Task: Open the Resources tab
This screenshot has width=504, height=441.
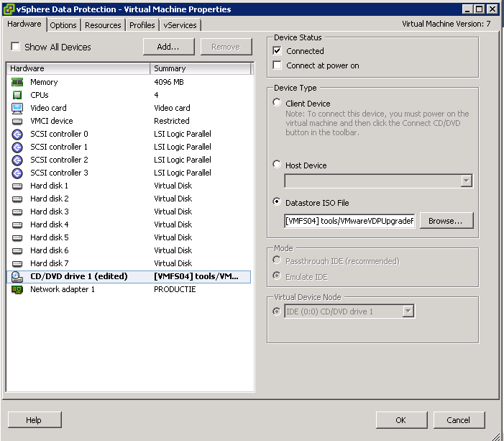Action: (103, 25)
